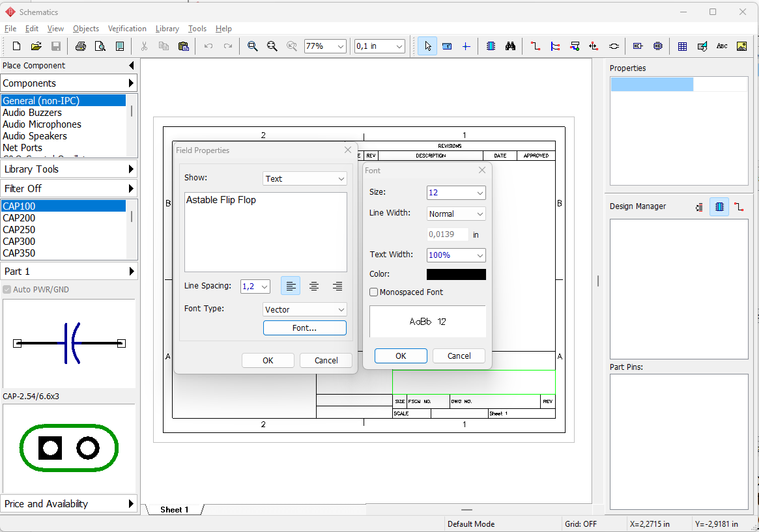This screenshot has height=532, width=759.
Task: Open the View menu
Action: 55,29
